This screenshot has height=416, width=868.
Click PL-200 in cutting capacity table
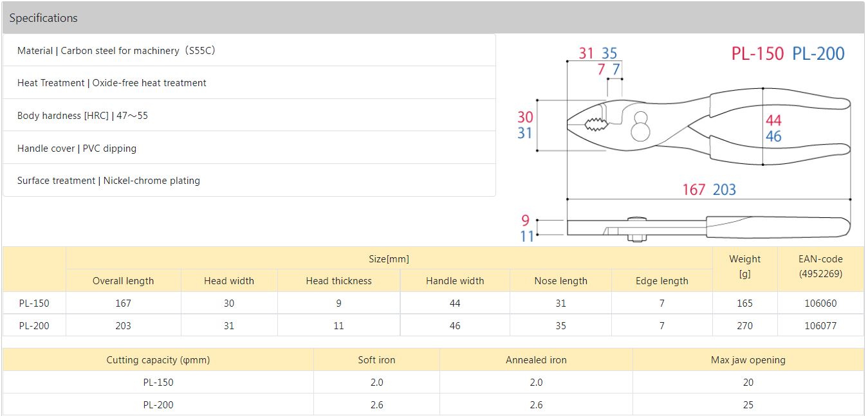click(x=158, y=404)
